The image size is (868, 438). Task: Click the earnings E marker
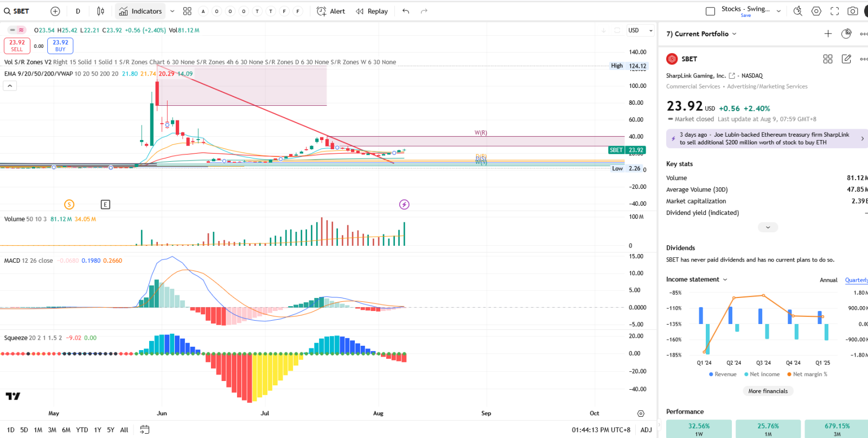click(x=105, y=205)
